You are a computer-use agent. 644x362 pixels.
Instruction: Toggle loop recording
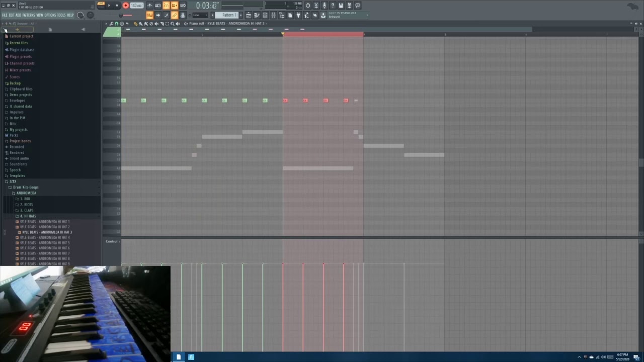click(x=183, y=5)
